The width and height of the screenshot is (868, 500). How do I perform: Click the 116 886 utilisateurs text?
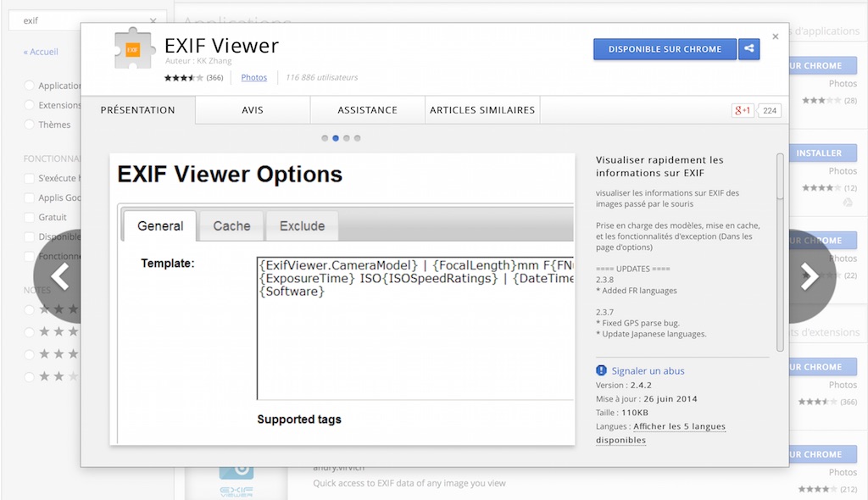pyautogui.click(x=321, y=77)
